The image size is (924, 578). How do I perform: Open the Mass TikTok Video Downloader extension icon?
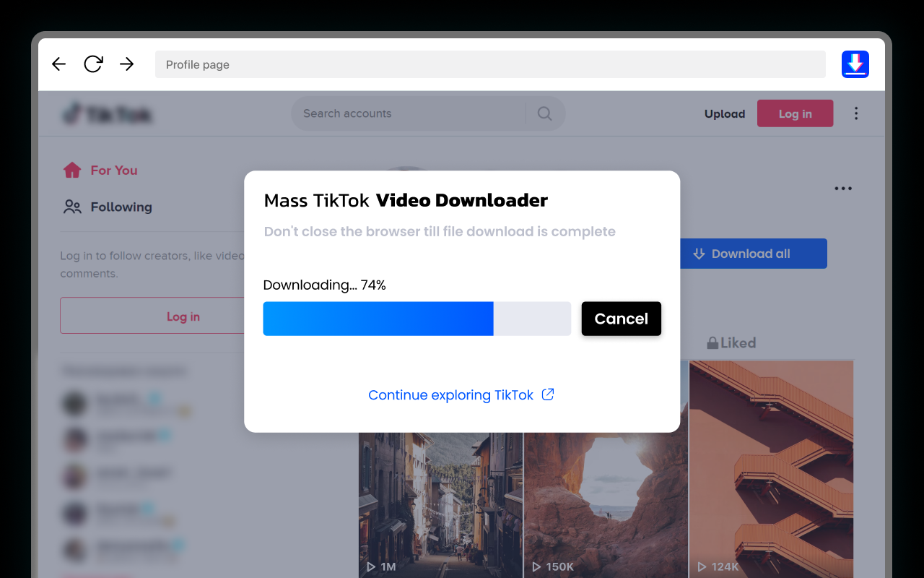click(855, 64)
